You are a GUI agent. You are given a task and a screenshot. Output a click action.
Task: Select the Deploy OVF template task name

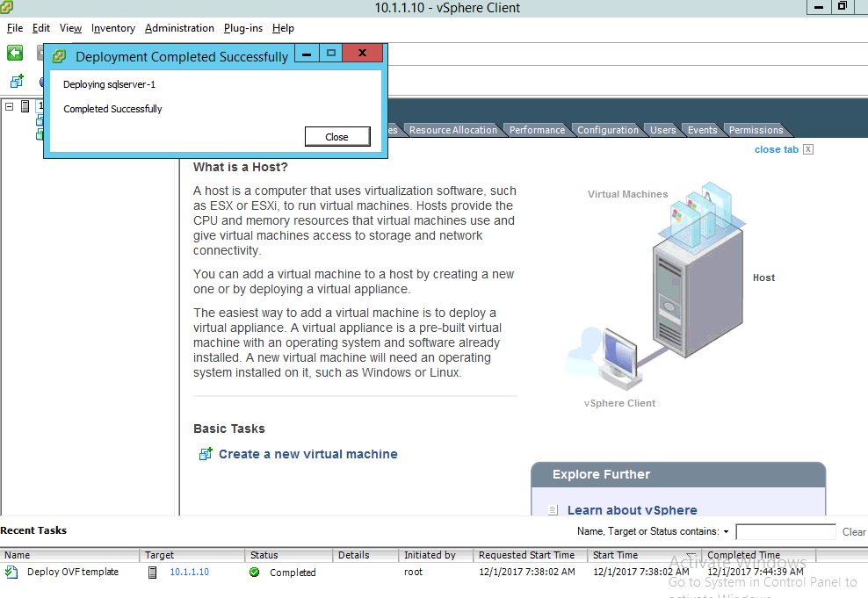click(73, 572)
